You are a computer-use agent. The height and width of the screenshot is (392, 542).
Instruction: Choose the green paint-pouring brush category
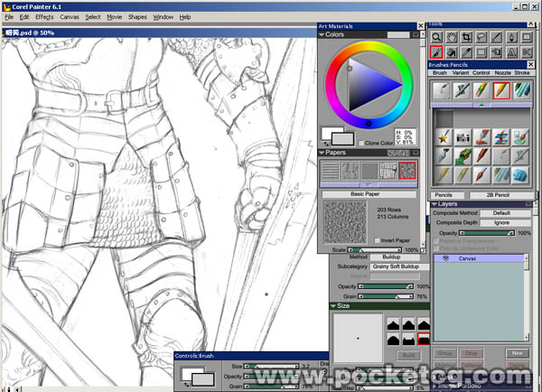[x=463, y=156]
